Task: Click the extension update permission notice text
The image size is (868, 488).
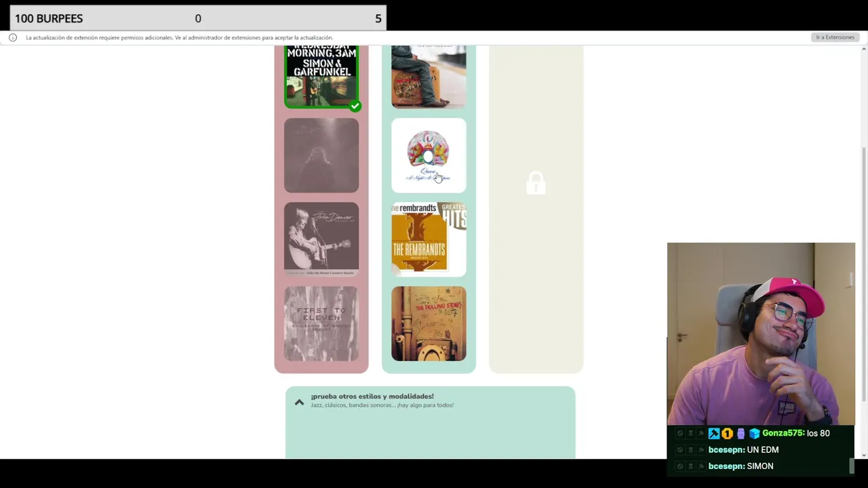Action: tap(179, 38)
